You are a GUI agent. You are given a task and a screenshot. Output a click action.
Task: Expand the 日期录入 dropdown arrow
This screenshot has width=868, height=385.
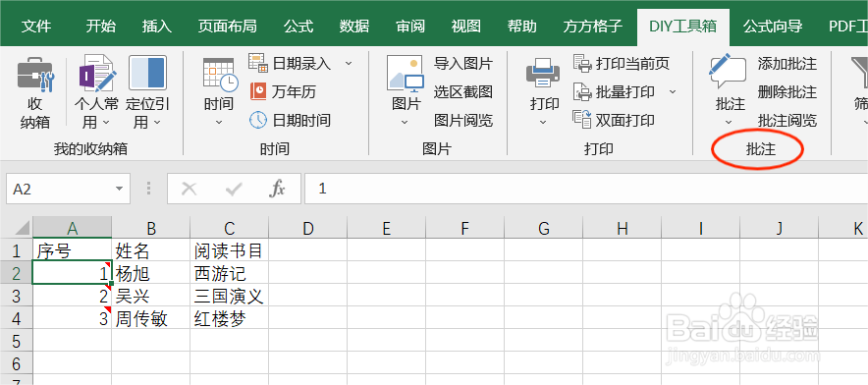[x=349, y=63]
